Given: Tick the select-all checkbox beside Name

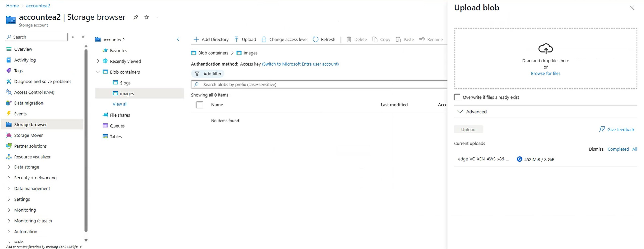Looking at the screenshot, I should tap(200, 105).
